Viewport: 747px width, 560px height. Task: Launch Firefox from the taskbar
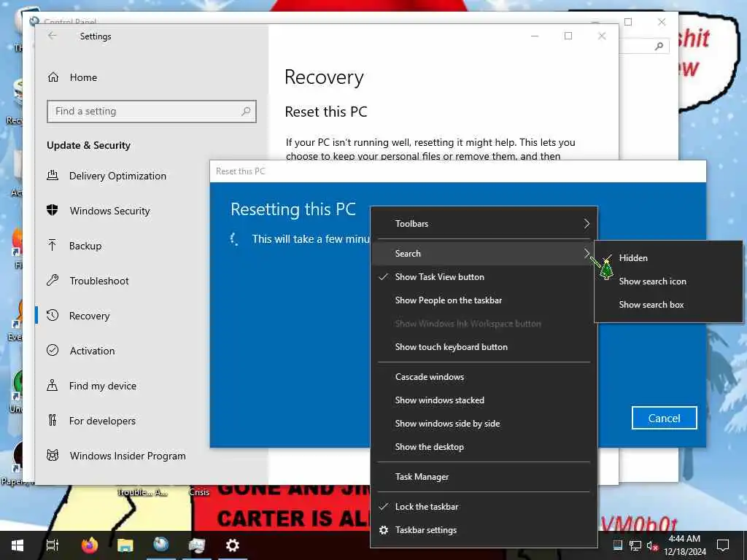89,545
